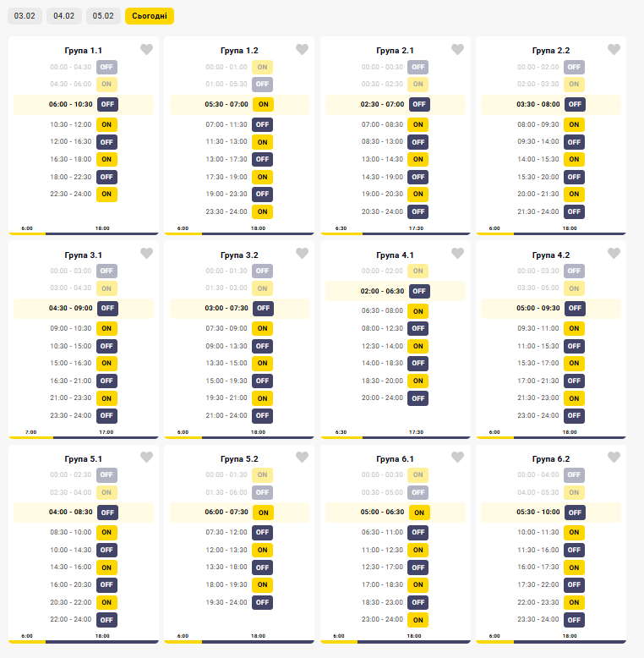Click the Група 3.2 title
Viewport: 644px width, 658px height.
tap(239, 255)
